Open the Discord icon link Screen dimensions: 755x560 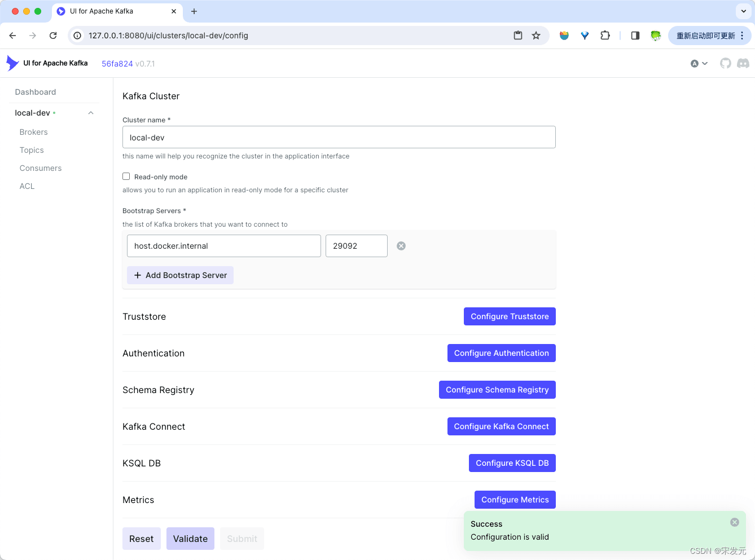coord(743,63)
